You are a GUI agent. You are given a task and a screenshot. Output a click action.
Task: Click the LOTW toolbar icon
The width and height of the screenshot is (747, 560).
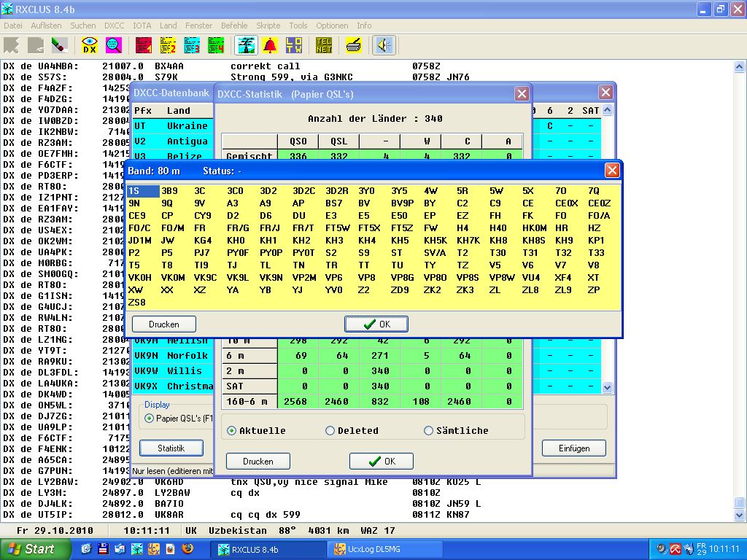pyautogui.click(x=294, y=45)
